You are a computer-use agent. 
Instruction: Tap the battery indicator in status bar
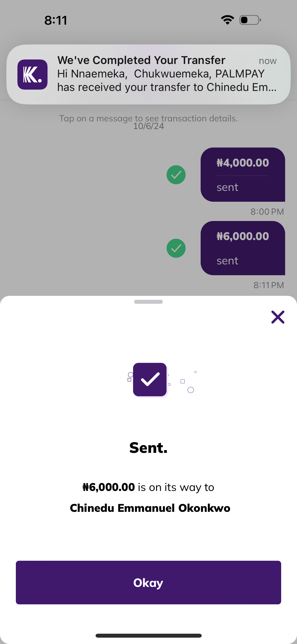(250, 20)
